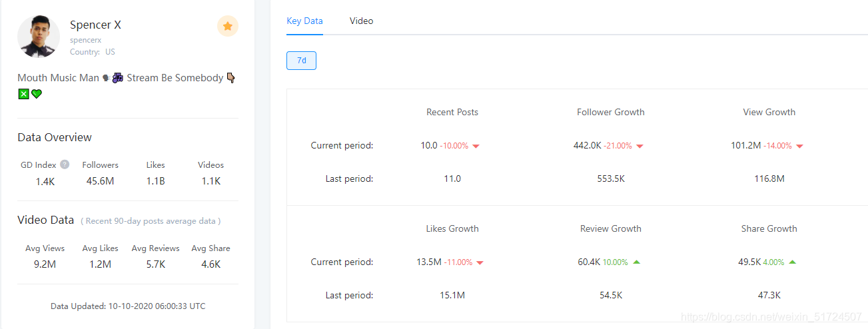Click the Share Growth column header

click(x=769, y=228)
